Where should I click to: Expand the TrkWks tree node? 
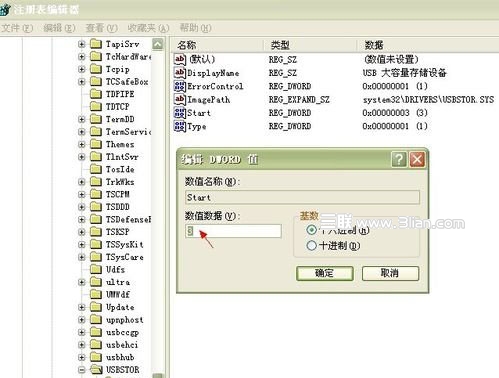pos(82,182)
